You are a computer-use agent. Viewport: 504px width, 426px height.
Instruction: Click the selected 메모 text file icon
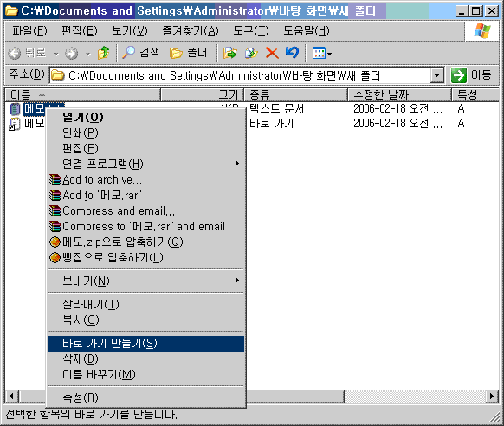pos(15,109)
